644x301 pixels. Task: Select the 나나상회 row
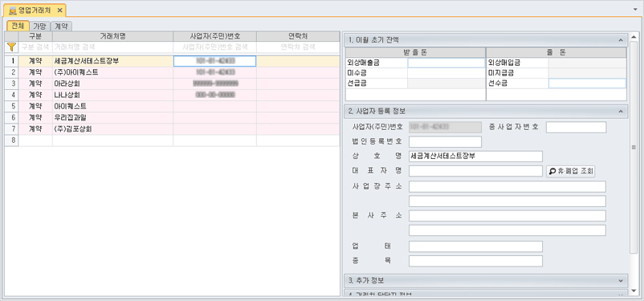coord(172,95)
